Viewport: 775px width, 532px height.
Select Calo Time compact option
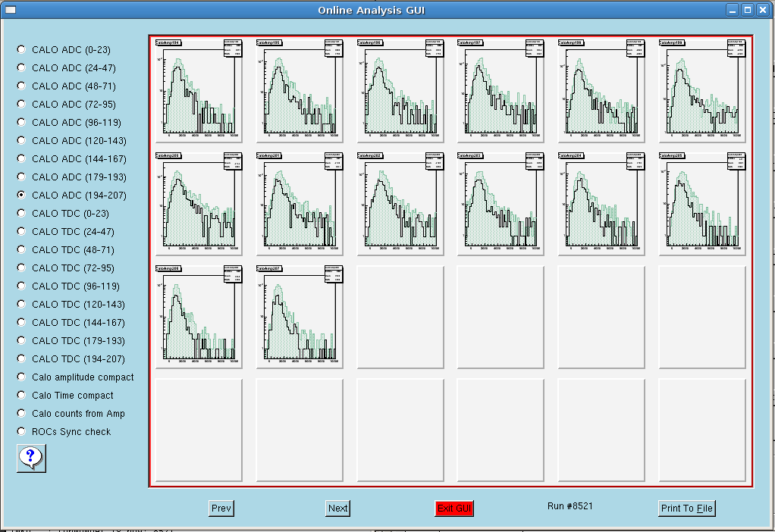(x=21, y=395)
